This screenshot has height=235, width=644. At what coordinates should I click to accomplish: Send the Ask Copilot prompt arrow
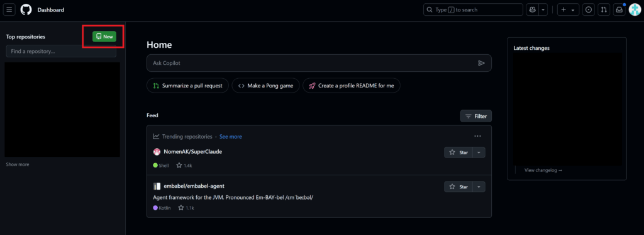tap(481, 63)
